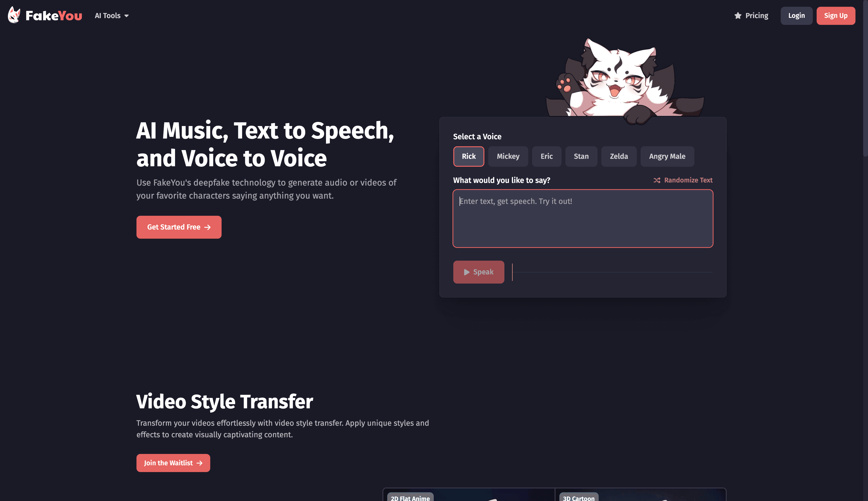The height and width of the screenshot is (501, 868).
Task: Open the Login page dropdown
Action: tap(796, 15)
